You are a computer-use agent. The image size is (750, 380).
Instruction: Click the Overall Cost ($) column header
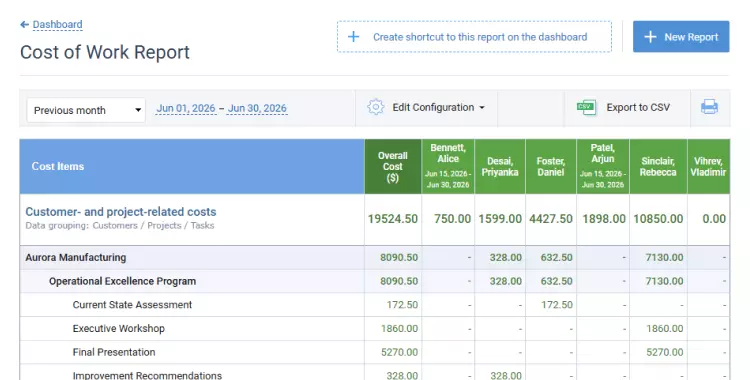393,167
